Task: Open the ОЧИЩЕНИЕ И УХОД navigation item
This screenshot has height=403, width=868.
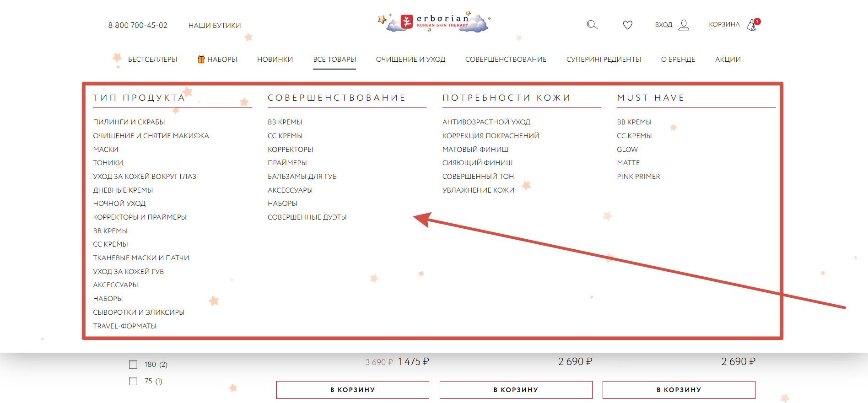Action: click(x=410, y=59)
